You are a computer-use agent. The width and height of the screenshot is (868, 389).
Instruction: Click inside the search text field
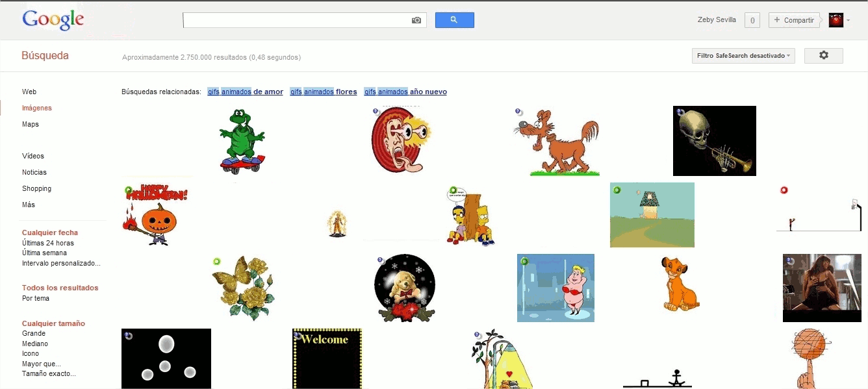coord(296,20)
